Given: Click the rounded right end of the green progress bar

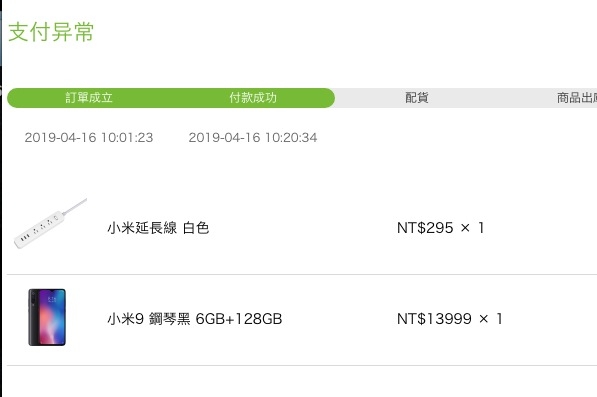Looking at the screenshot, I should coord(327,98).
